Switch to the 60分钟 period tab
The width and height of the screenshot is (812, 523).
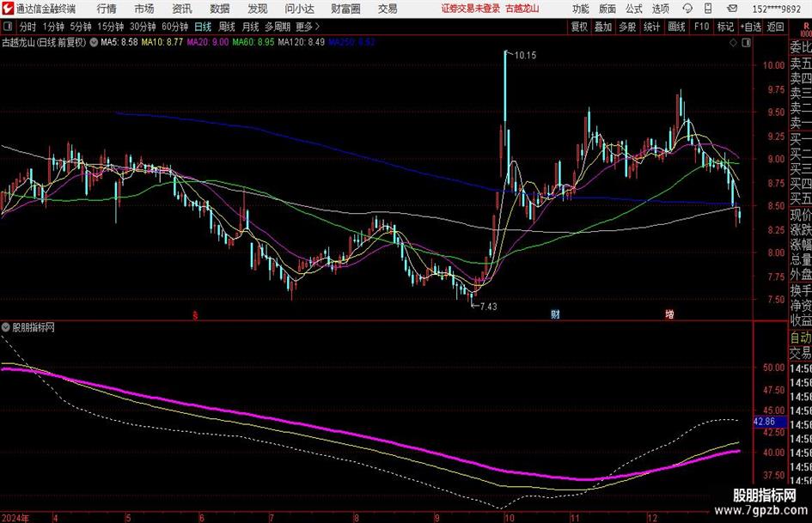(175, 27)
